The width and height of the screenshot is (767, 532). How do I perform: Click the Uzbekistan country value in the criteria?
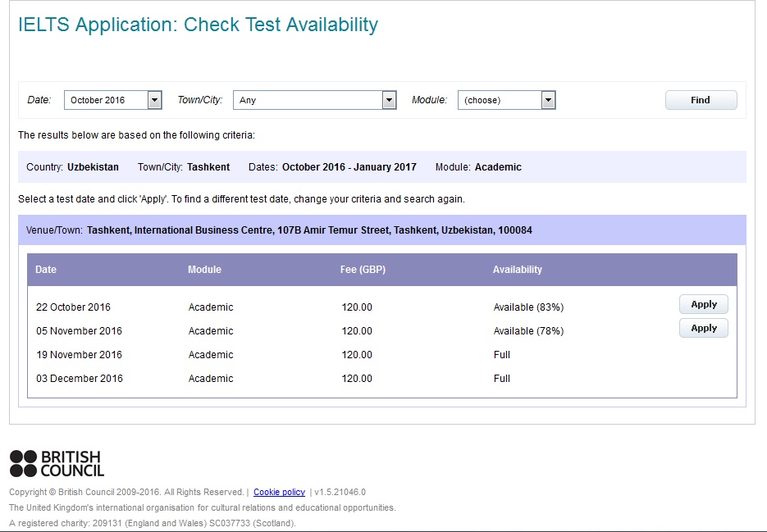point(93,167)
